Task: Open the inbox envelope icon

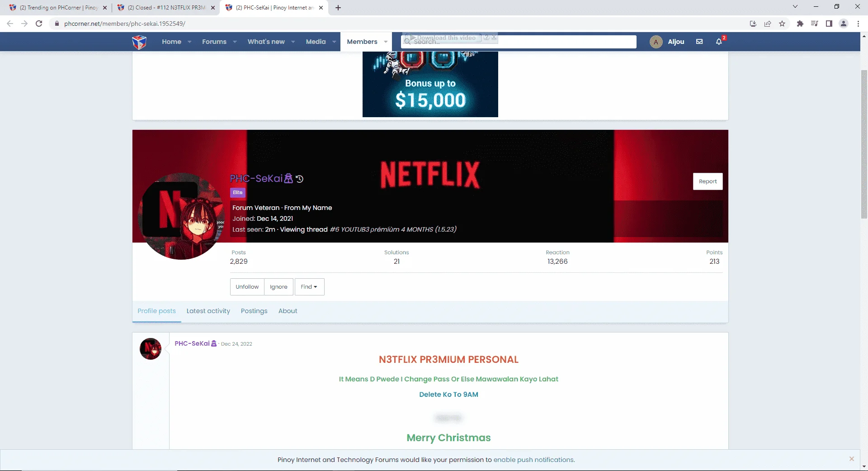Action: 699,42
